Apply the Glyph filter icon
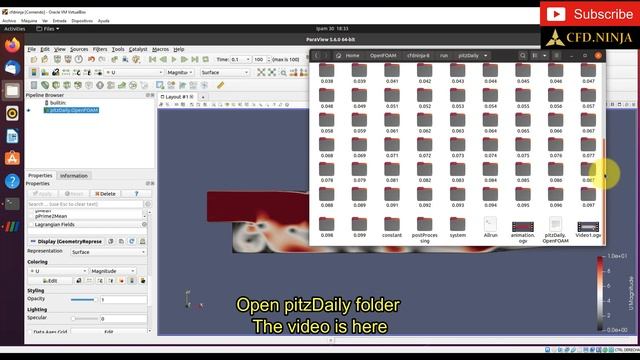 pos(100,85)
